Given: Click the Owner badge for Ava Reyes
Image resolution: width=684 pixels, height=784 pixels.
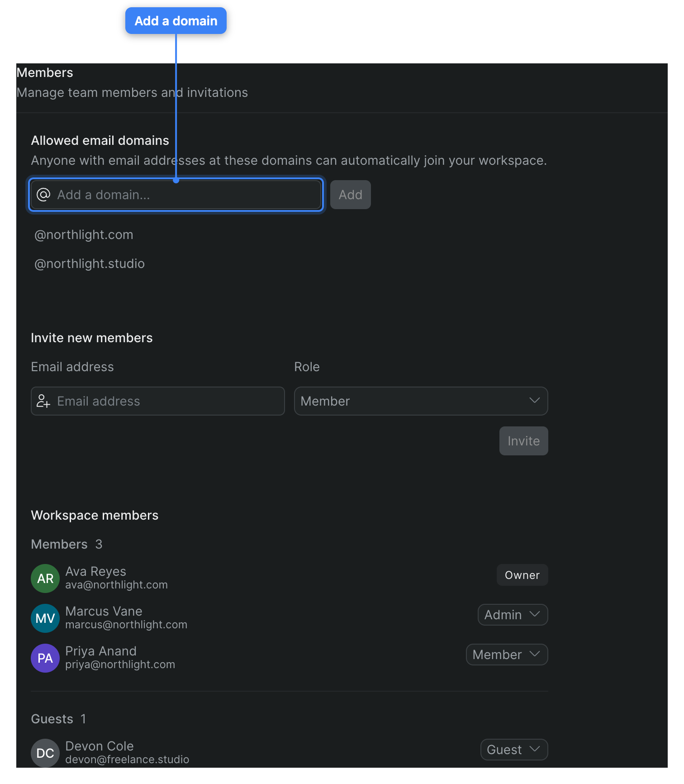Looking at the screenshot, I should 522,575.
